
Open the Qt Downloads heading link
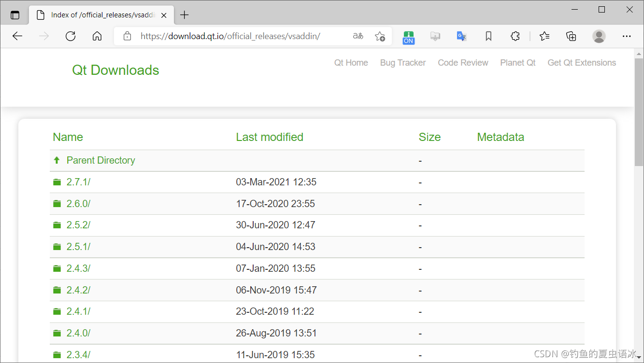[x=115, y=70]
